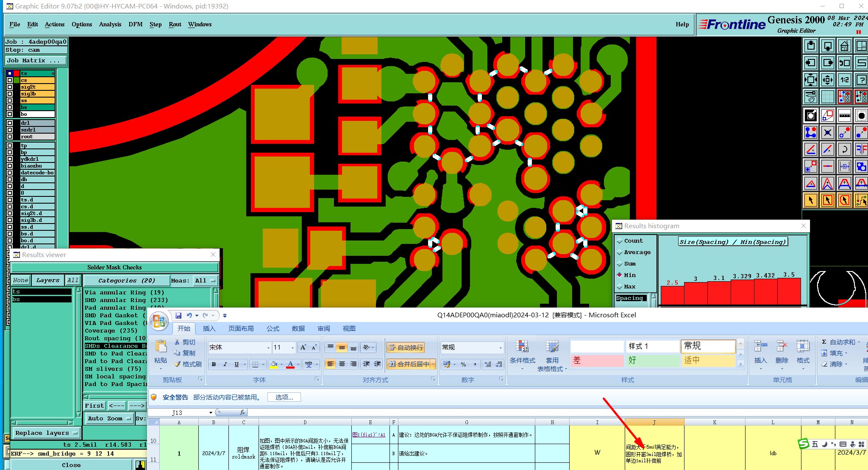Image resolution: width=868 pixels, height=470 pixels.
Task: Click the help question mark toolbar icon
Action: [x=861, y=80]
